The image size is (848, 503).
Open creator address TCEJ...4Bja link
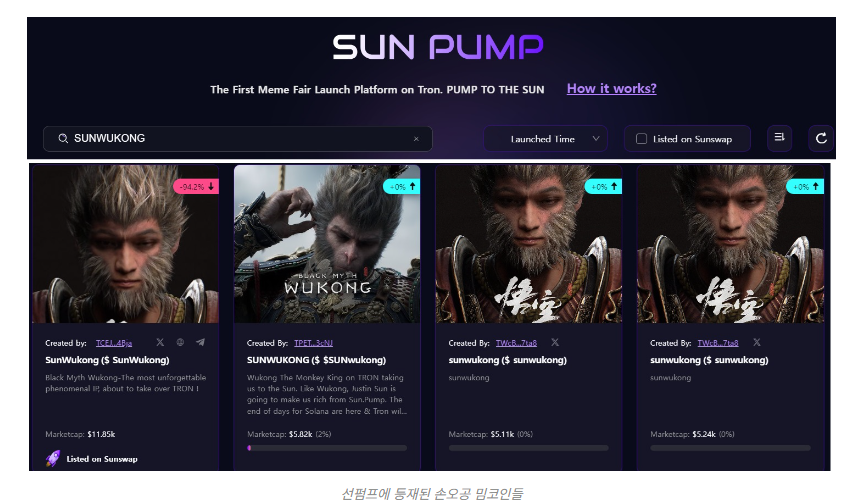click(113, 343)
